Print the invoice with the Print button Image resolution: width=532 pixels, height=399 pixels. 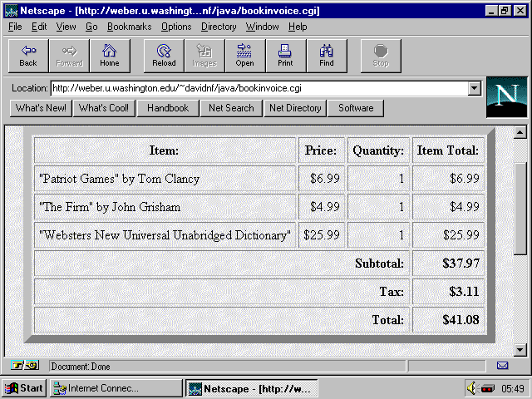coord(286,56)
